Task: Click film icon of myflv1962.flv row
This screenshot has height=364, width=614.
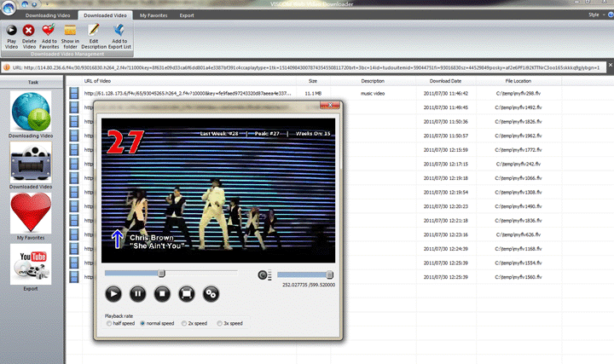Action: tap(74, 136)
